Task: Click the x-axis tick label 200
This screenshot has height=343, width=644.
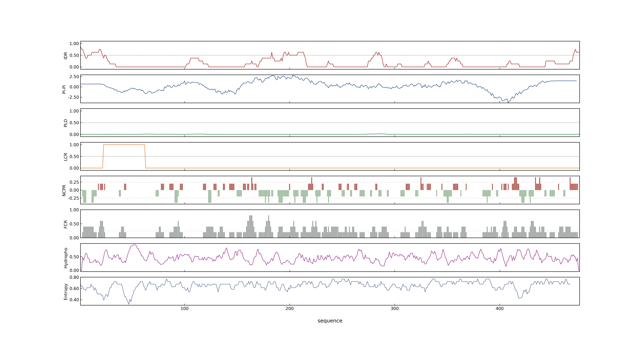Action: click(290, 309)
